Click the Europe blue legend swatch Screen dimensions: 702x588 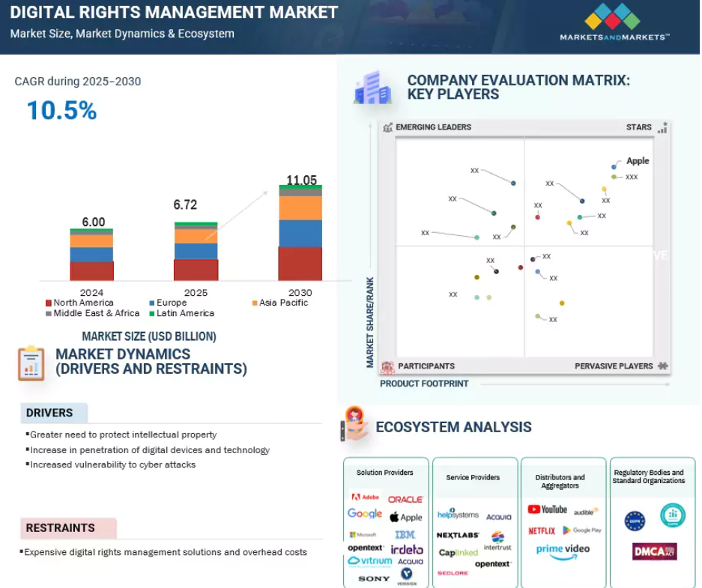pyautogui.click(x=152, y=303)
